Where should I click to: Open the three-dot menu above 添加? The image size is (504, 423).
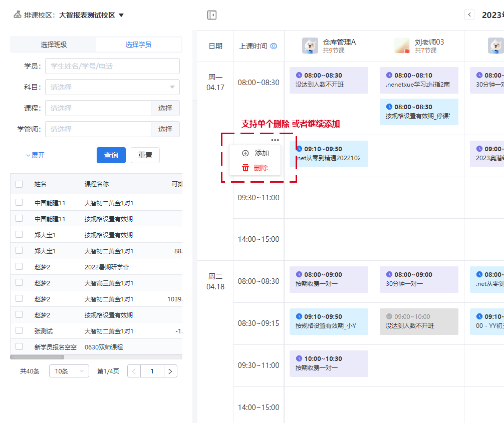pos(275,140)
